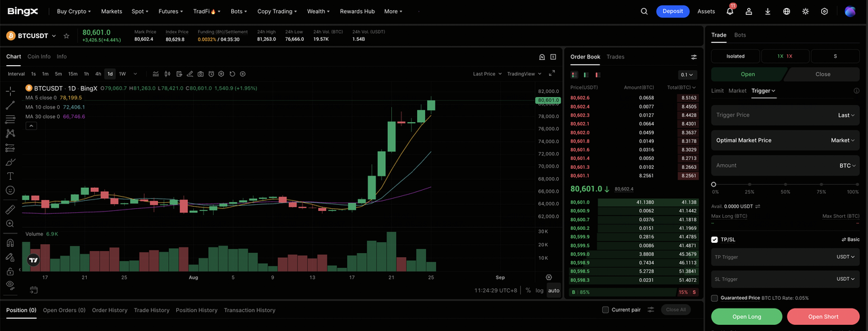Screen dimensions: 868x331
Task: Toggle auto scale on chart
Action: pyautogui.click(x=554, y=290)
